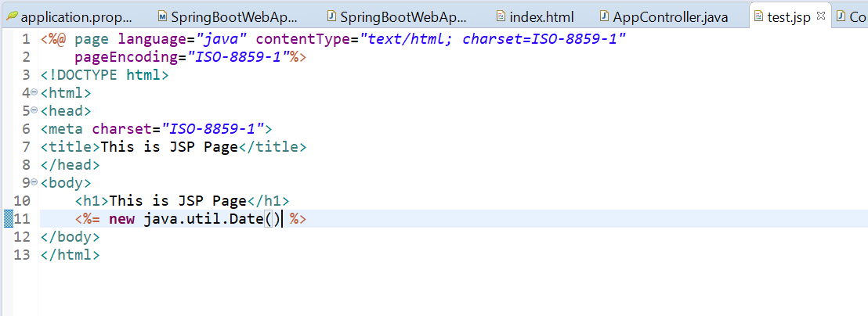Viewport: 868px width, 316px height.
Task: Click the closing </body> tag on line 12
Action: point(71,237)
